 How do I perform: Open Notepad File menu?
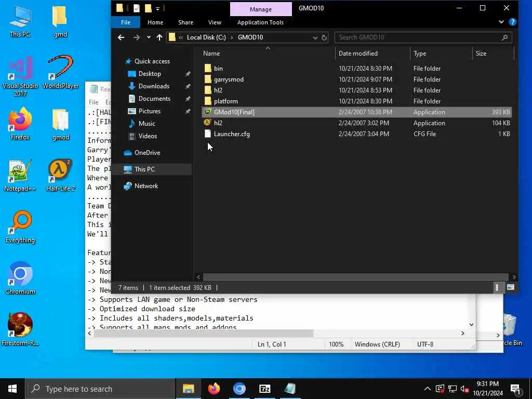(x=94, y=102)
